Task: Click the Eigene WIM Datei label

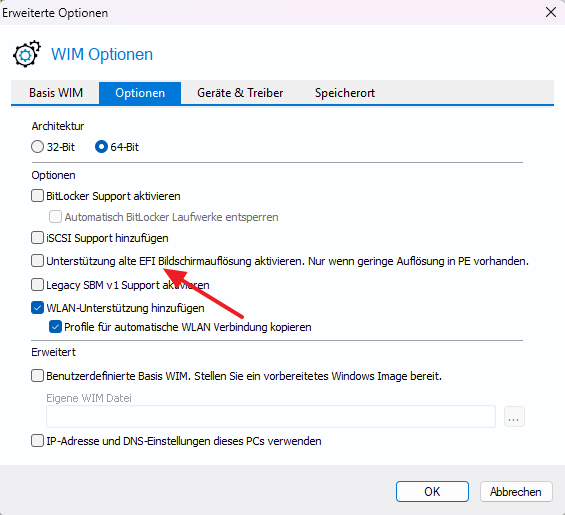Action: click(x=89, y=398)
